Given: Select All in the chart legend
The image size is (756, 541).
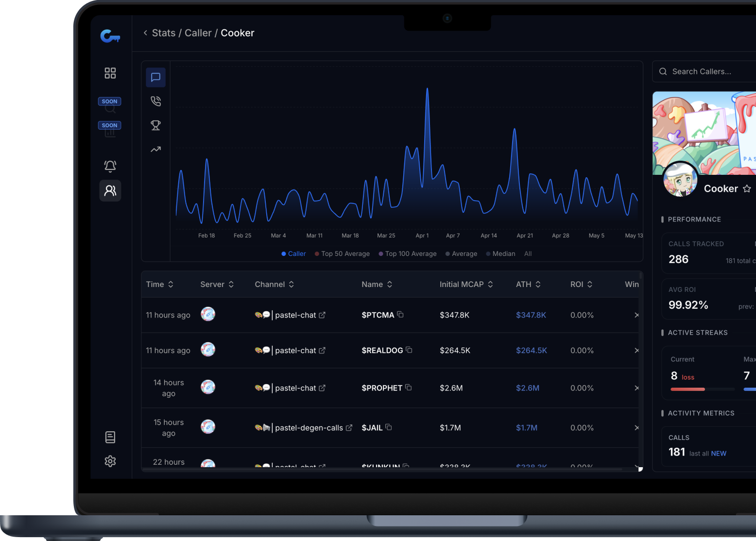Looking at the screenshot, I should (x=528, y=254).
